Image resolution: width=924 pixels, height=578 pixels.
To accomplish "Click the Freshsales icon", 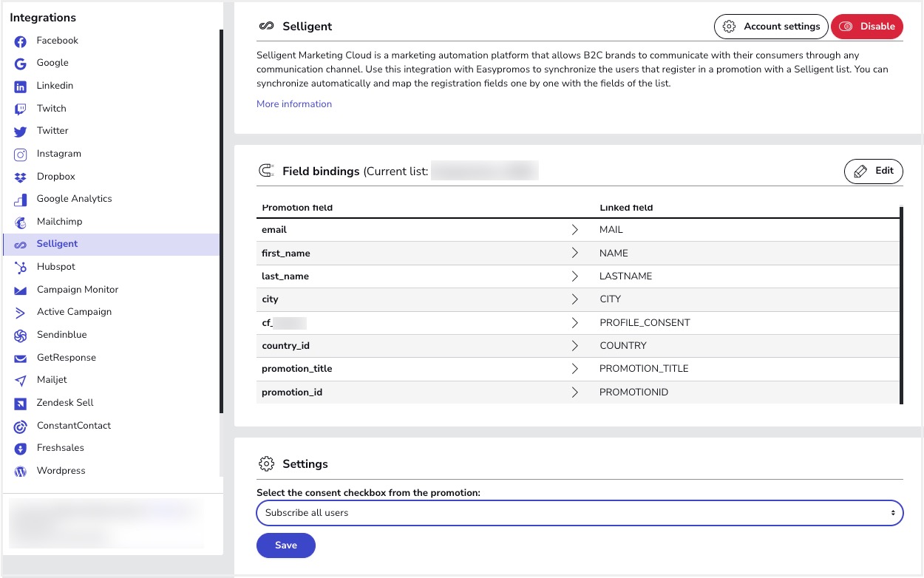I will [21, 449].
